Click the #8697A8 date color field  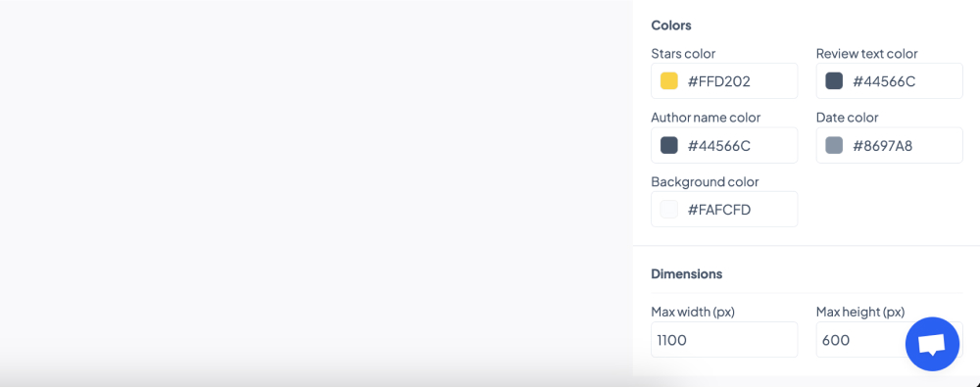coord(890,146)
